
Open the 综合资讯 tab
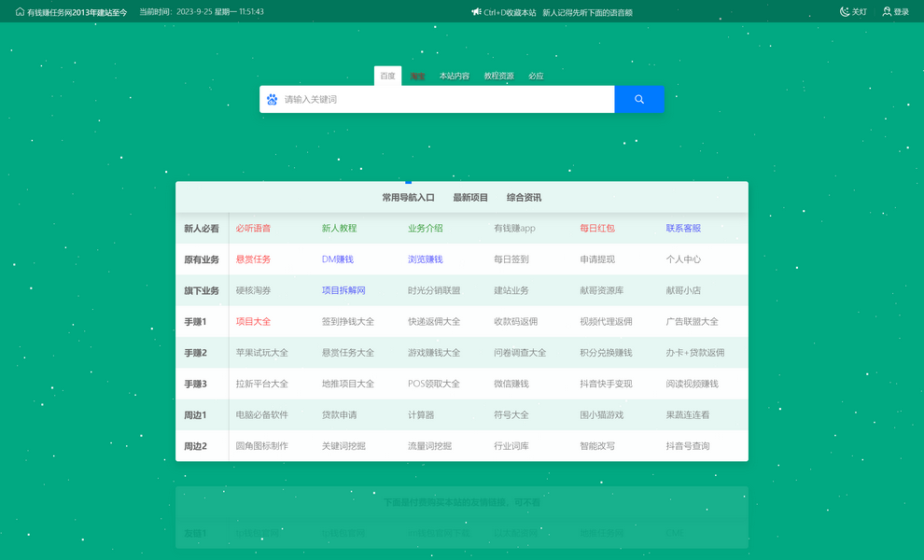pos(524,198)
